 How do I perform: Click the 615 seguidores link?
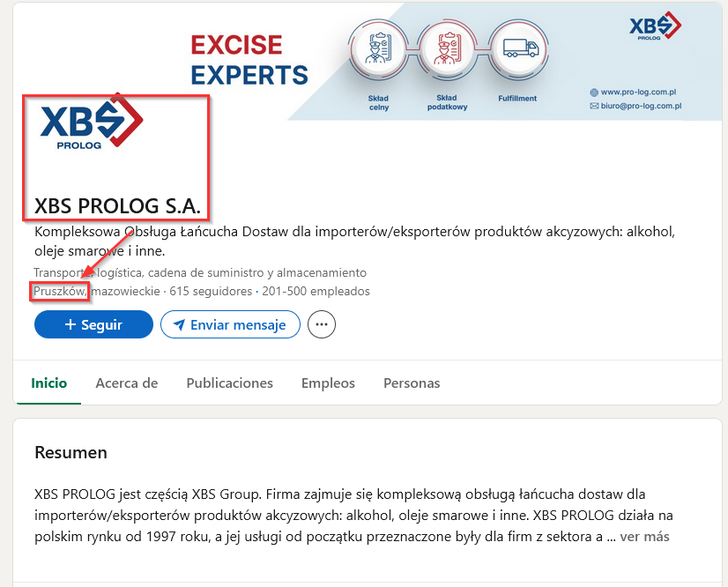[x=211, y=291]
